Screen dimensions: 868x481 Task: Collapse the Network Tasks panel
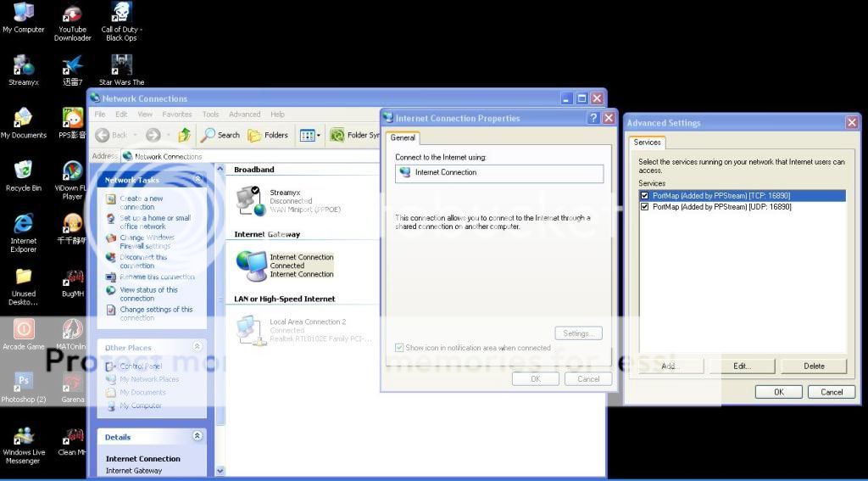[198, 180]
